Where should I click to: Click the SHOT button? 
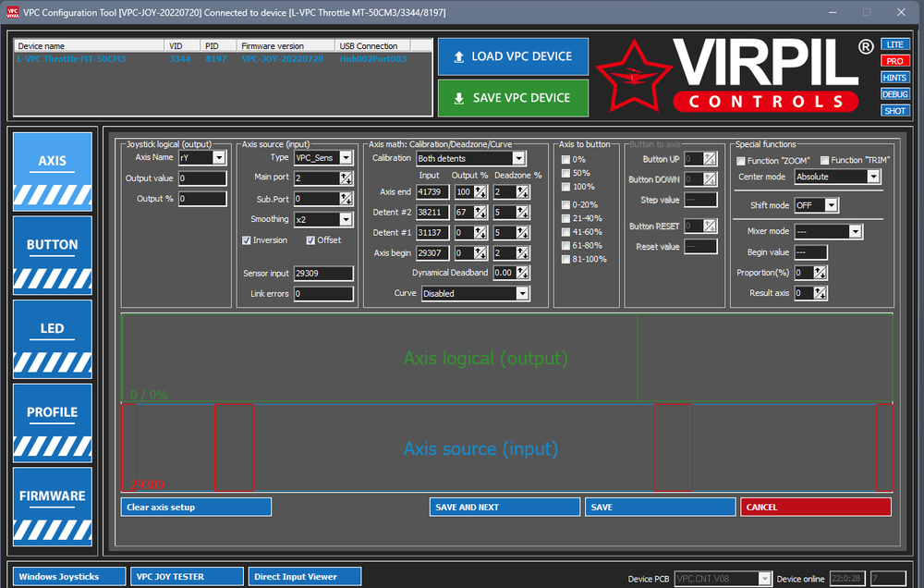tap(895, 110)
